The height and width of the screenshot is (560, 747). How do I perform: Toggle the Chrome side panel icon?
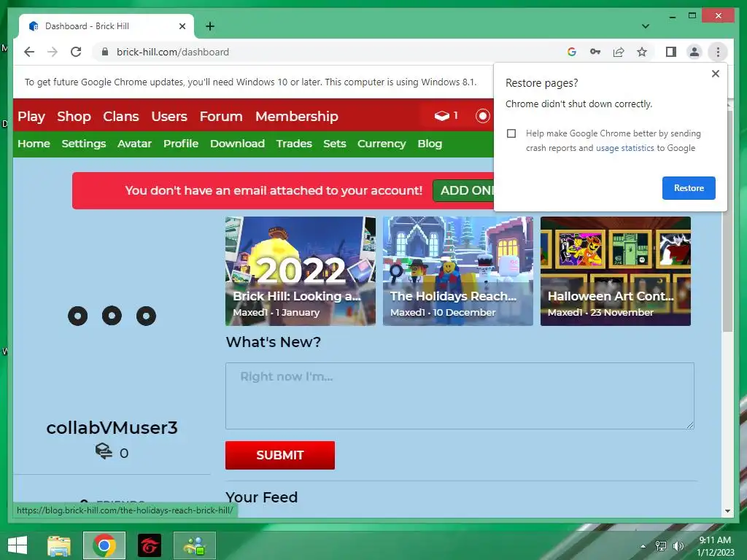(671, 52)
